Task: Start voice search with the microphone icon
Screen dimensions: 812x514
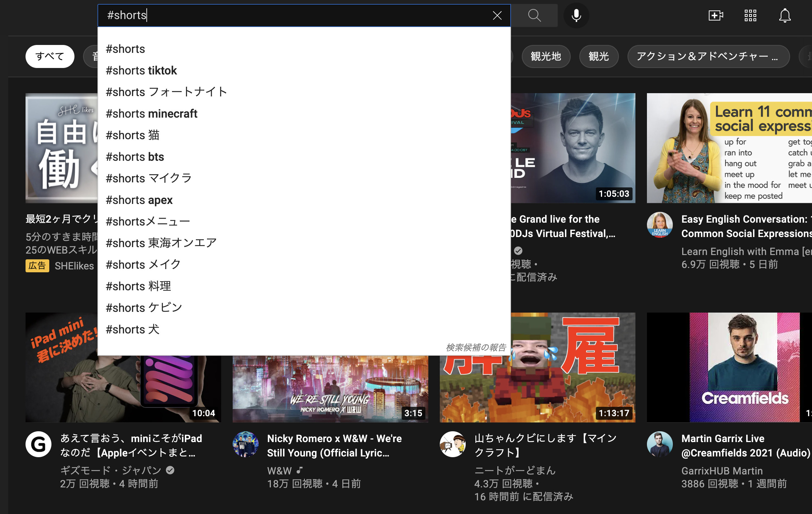Action: pos(576,15)
